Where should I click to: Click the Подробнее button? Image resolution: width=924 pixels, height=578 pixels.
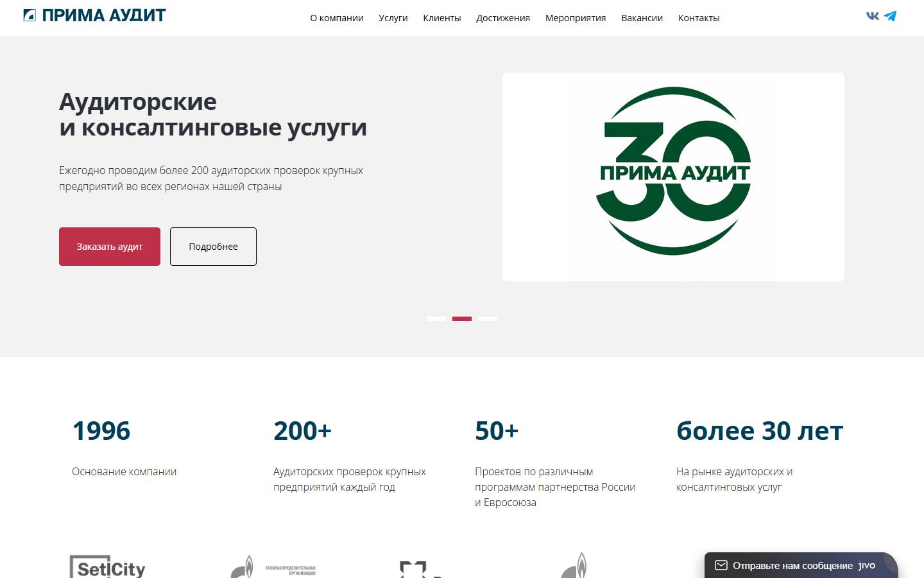213,247
